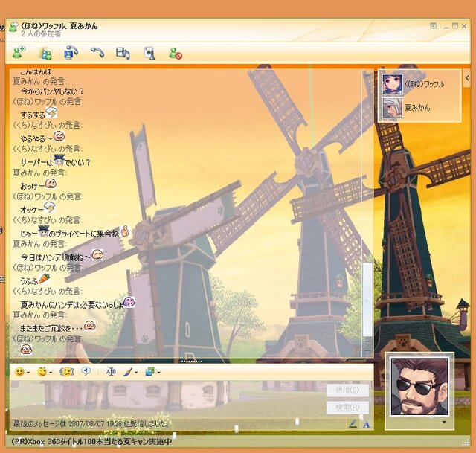Change the text font
The width and height of the screenshot is (476, 453).
point(111,372)
